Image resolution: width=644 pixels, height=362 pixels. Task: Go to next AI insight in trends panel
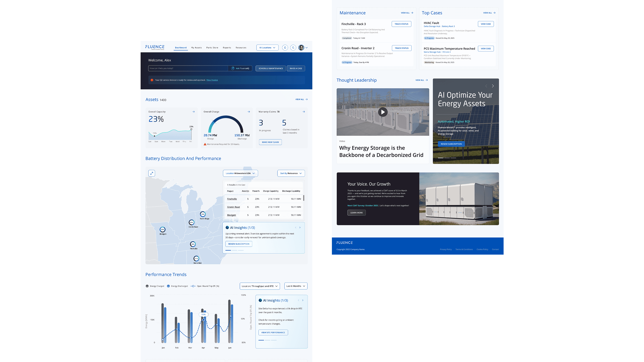point(303,300)
